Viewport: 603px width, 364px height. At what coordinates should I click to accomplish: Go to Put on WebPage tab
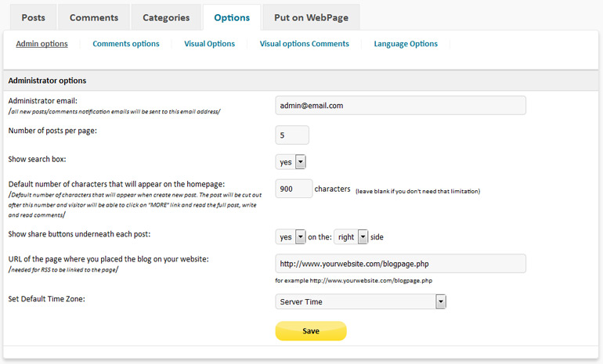tap(311, 18)
